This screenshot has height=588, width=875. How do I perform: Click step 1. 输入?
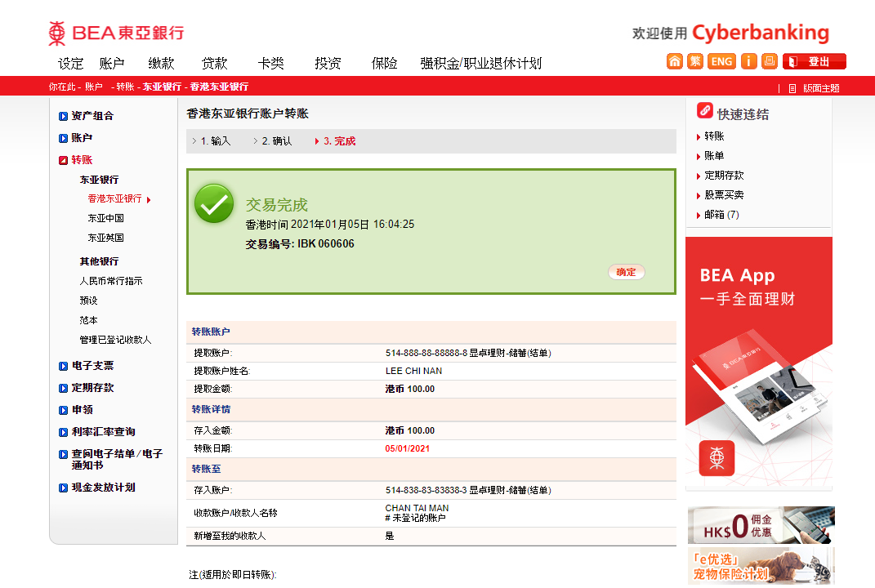(216, 141)
